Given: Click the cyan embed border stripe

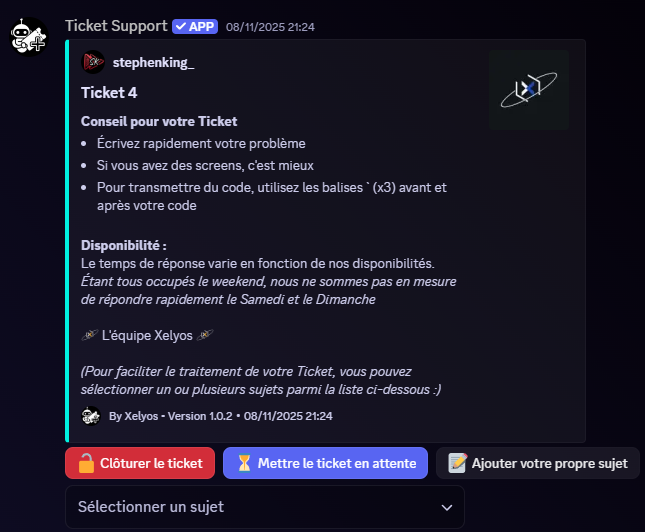Looking at the screenshot, I should 67,240.
